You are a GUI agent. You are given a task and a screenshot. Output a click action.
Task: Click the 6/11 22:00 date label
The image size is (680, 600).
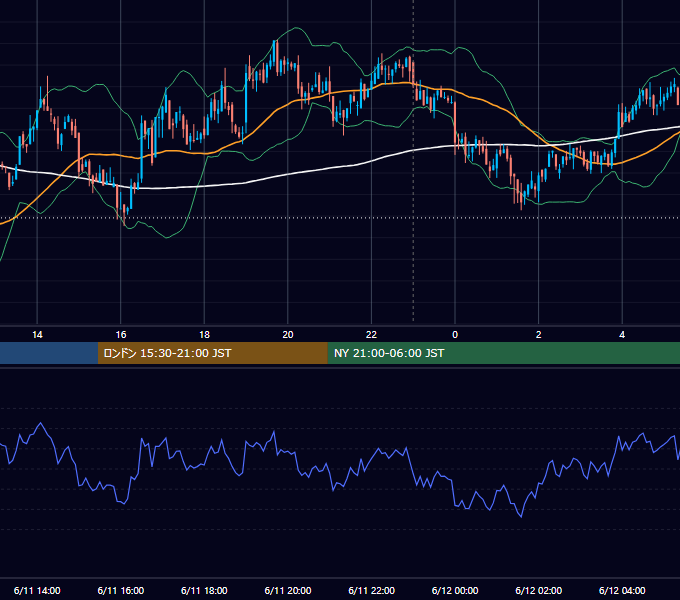(x=372, y=590)
